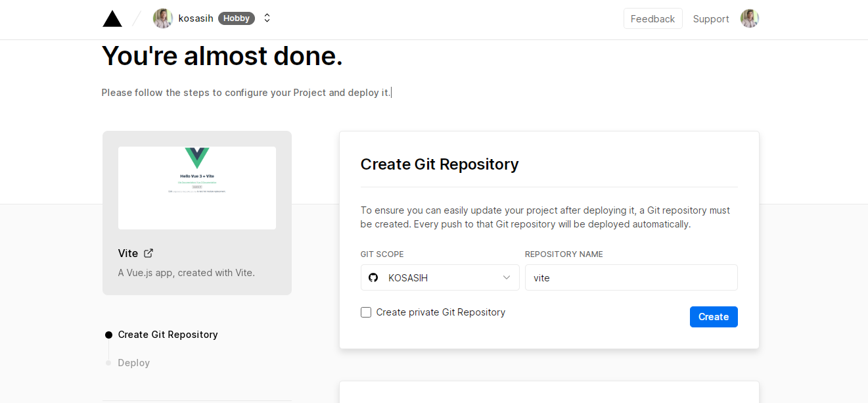Open kosasih avatar next to team name

coord(163,18)
